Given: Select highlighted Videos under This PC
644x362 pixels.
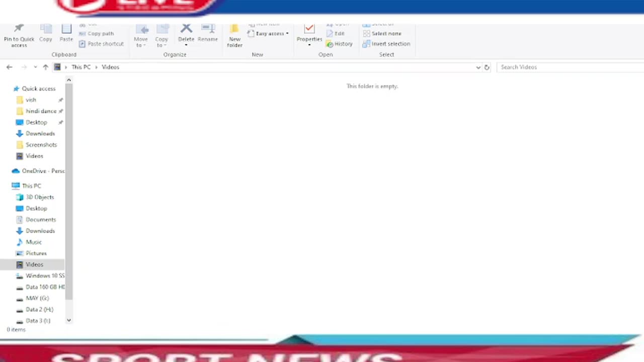Looking at the screenshot, I should pyautogui.click(x=32, y=264).
